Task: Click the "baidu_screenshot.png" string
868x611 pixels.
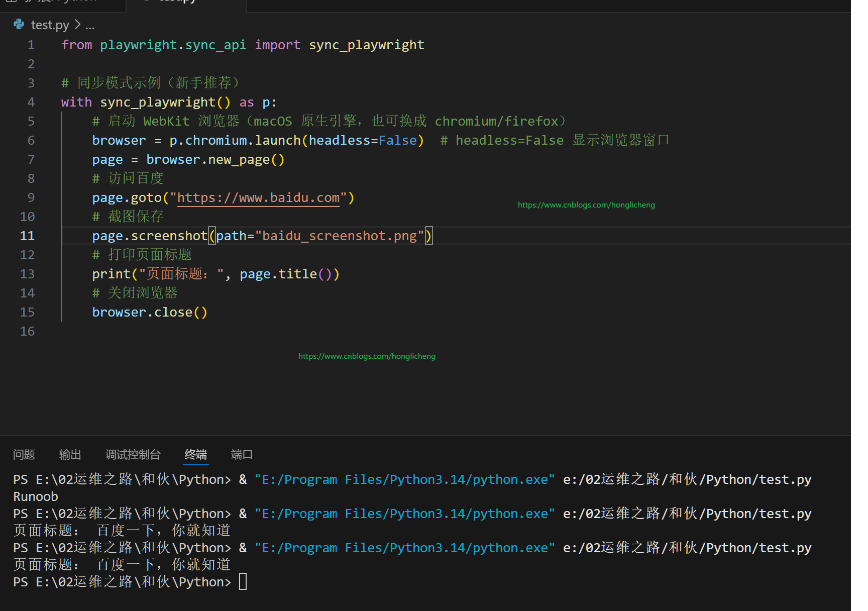Action: pos(340,236)
